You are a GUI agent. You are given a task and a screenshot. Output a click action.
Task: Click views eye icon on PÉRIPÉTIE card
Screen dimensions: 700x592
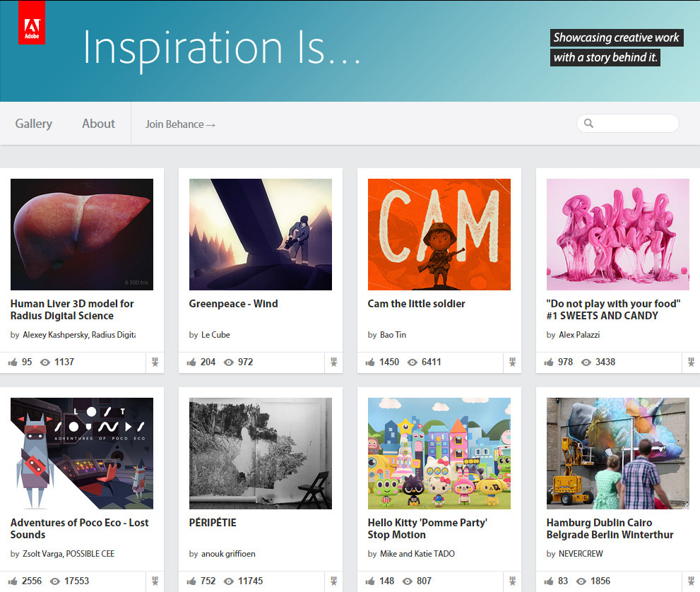point(229,581)
